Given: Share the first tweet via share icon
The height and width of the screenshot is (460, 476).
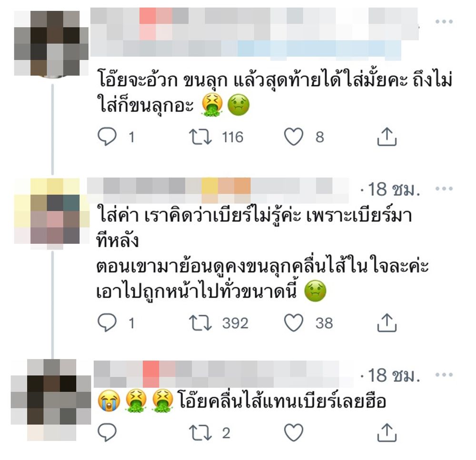Looking at the screenshot, I should tap(387, 137).
